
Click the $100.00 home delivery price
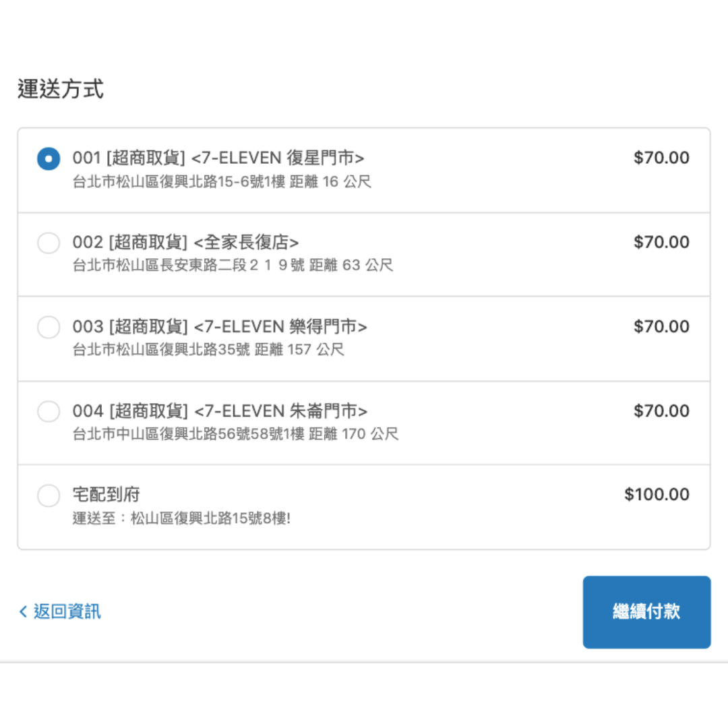tap(657, 495)
